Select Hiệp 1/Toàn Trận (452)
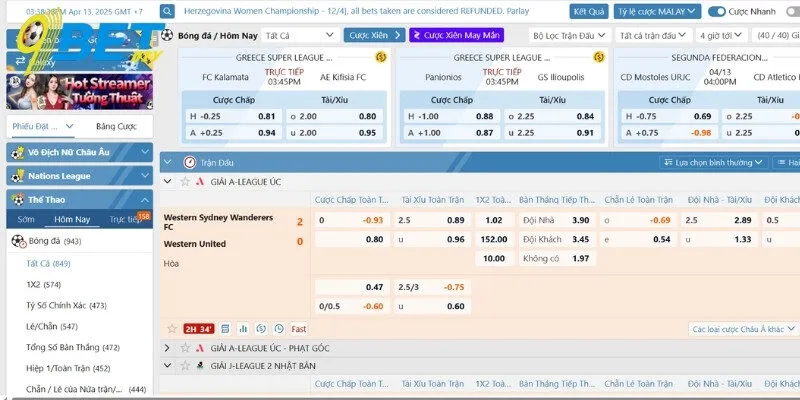 pyautogui.click(x=68, y=368)
